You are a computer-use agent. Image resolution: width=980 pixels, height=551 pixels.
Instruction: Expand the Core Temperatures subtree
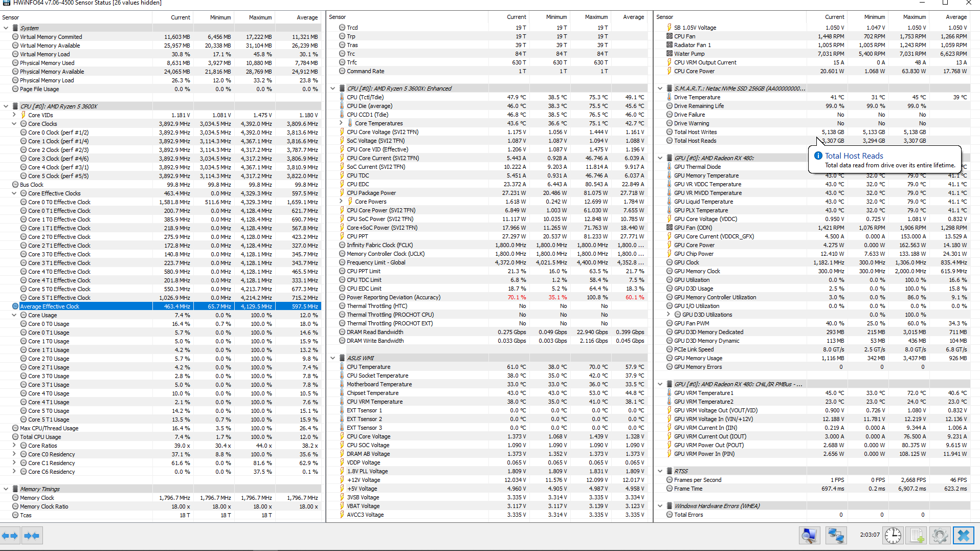click(341, 123)
